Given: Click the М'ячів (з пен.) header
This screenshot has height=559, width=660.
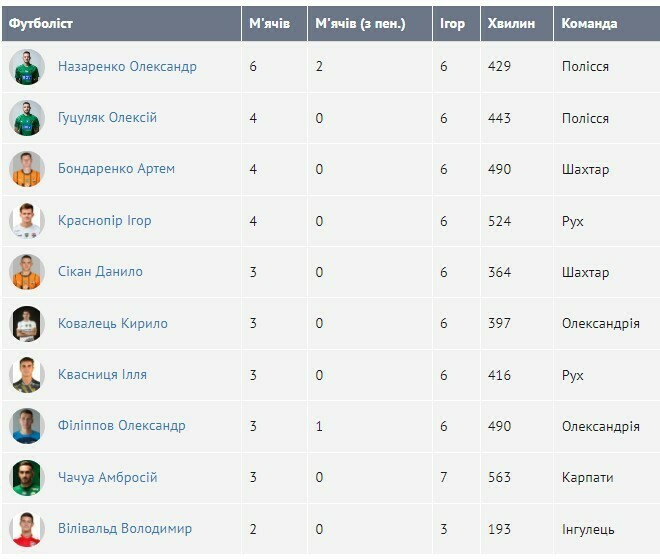Looking at the screenshot, I should [360, 23].
